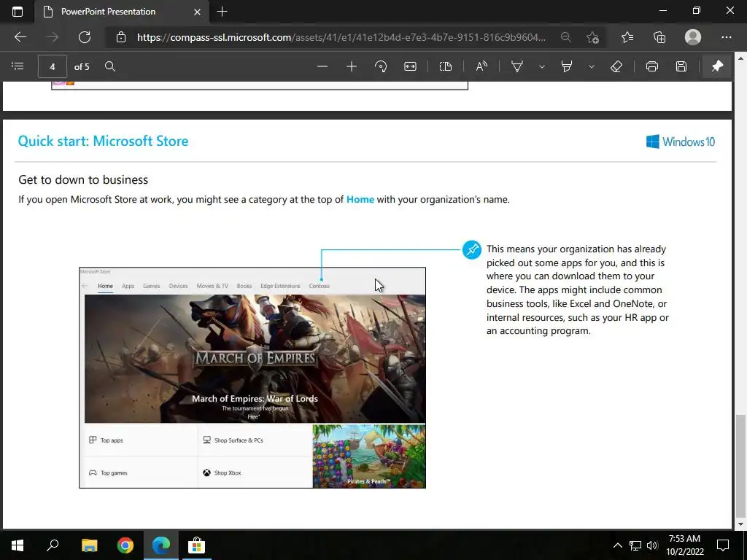Click the scrollbar down arrow
Viewport: 747px width, 560px height.
[740, 524]
